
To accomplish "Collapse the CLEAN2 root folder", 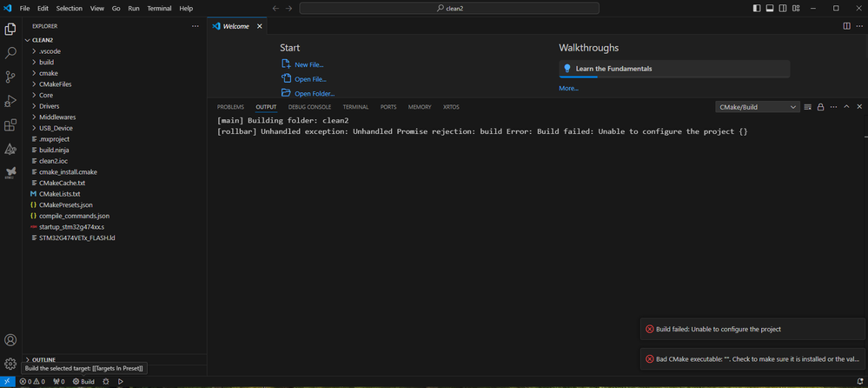I will 114,40.
